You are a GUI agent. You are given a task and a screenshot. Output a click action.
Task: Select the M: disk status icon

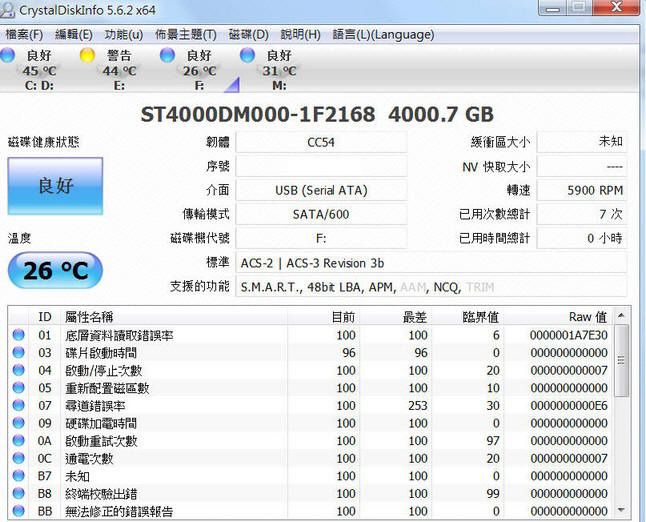(x=247, y=55)
